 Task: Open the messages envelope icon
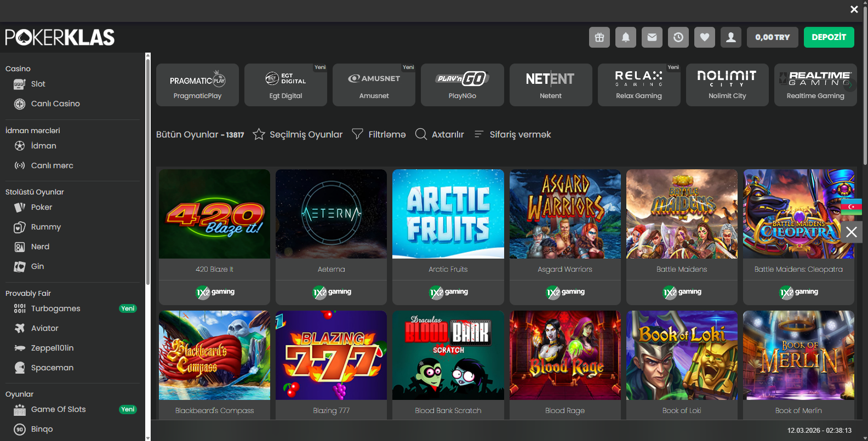652,37
